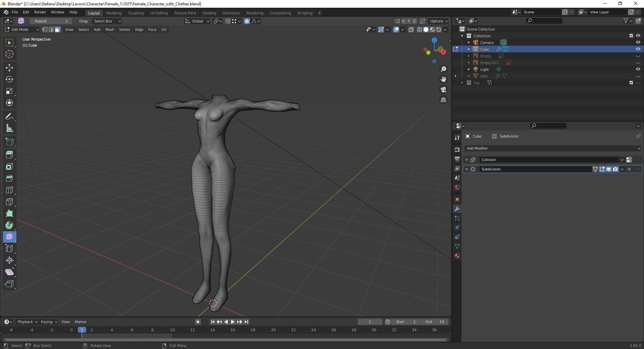The height and width of the screenshot is (349, 644).
Task: Activate the Inset Faces tool
Action: [9, 166]
